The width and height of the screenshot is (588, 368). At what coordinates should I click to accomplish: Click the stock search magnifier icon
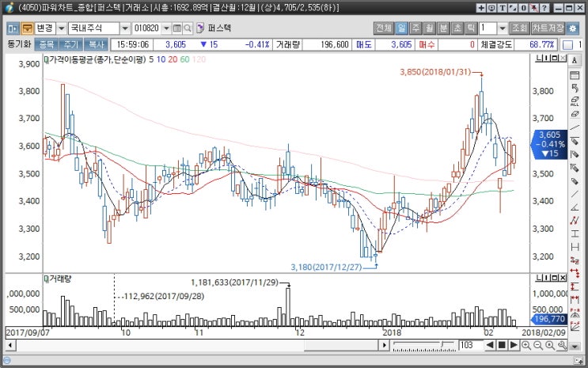coord(188,28)
